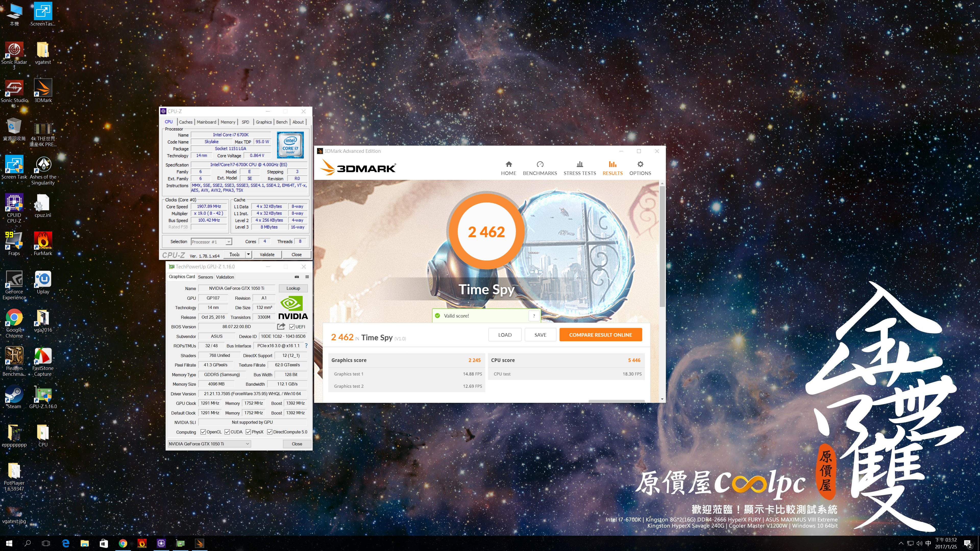The height and width of the screenshot is (551, 980).
Task: Click the Lookup button in GPU-Z
Action: tap(293, 288)
